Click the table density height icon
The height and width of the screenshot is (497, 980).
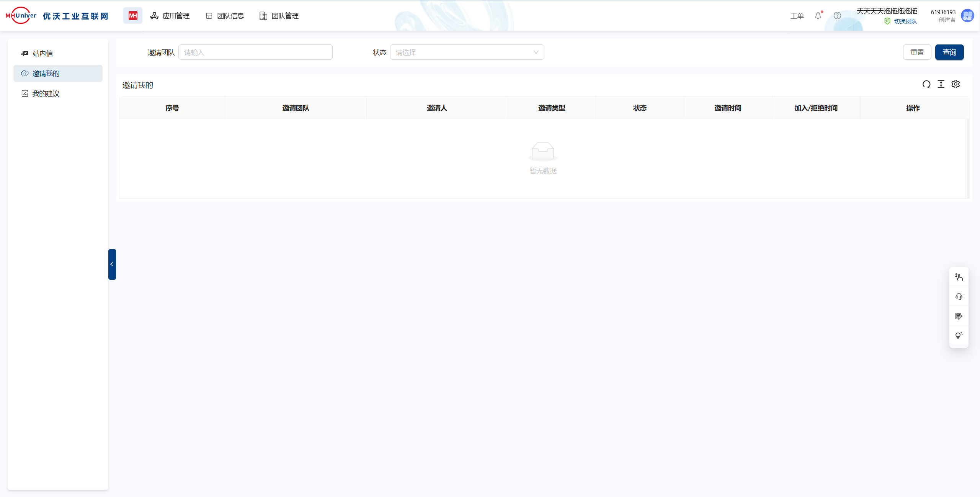(x=941, y=84)
